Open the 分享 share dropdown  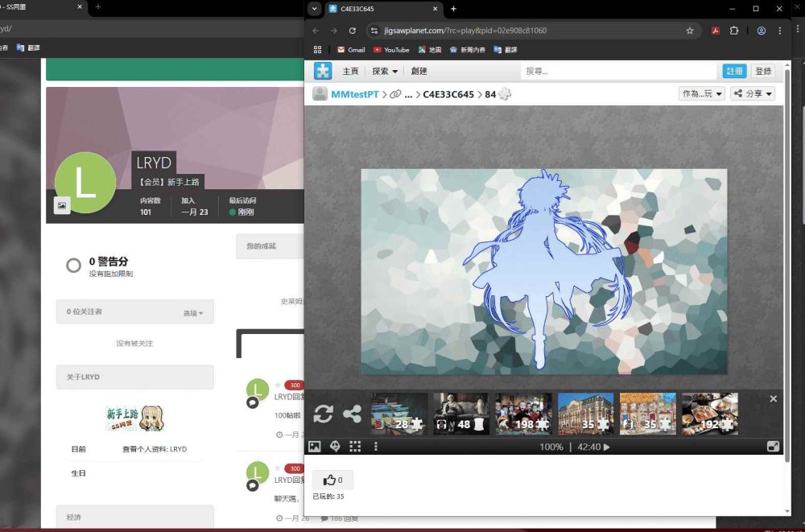[753, 93]
